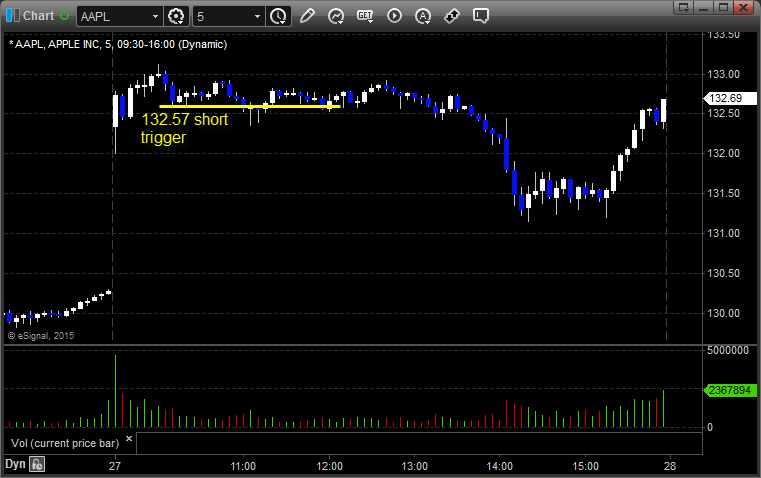Click the 28 date label on time axis
The height and width of the screenshot is (478, 761).
tap(670, 466)
